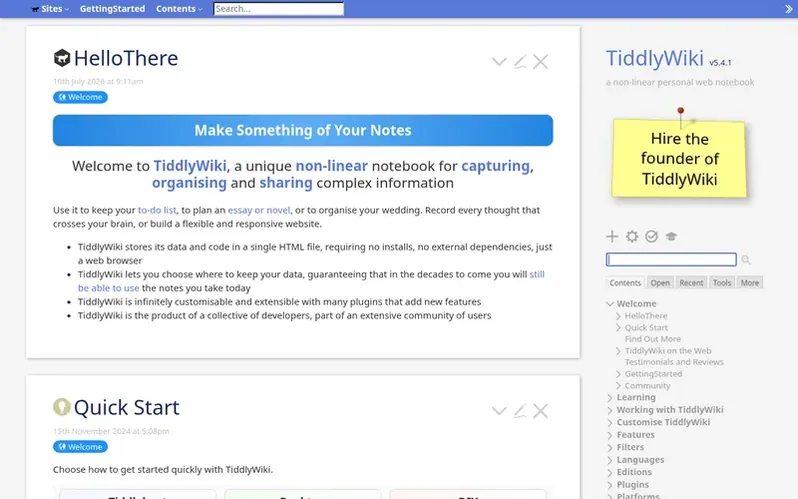Open Community entry in the contents tree

click(647, 385)
